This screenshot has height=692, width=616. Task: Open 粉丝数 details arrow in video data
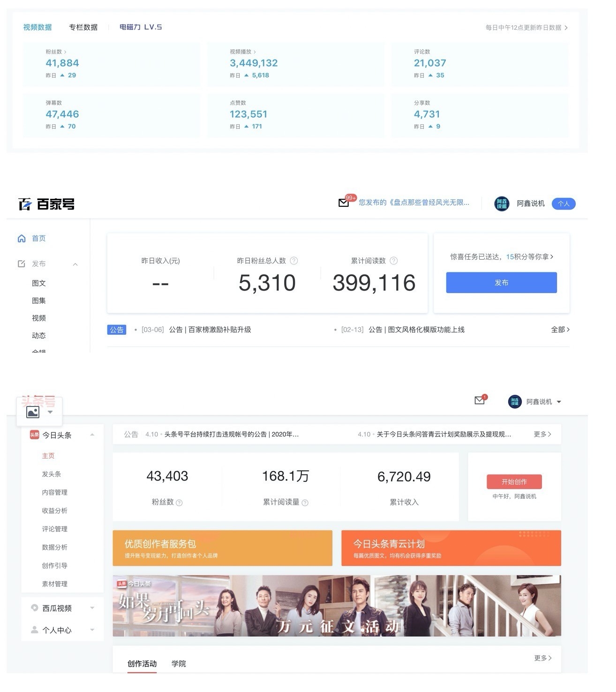[65, 52]
